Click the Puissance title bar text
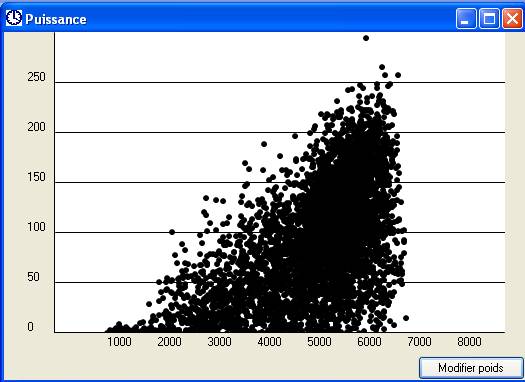The image size is (525, 382). (x=56, y=19)
